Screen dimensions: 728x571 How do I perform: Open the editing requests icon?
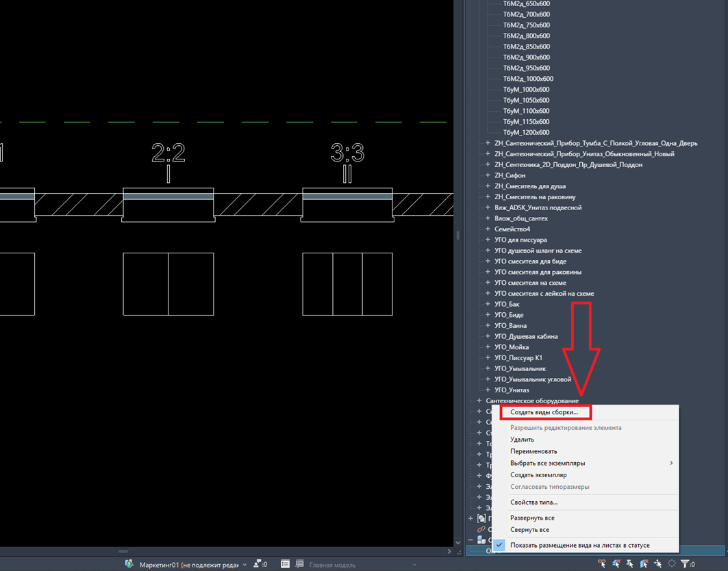click(x=258, y=564)
